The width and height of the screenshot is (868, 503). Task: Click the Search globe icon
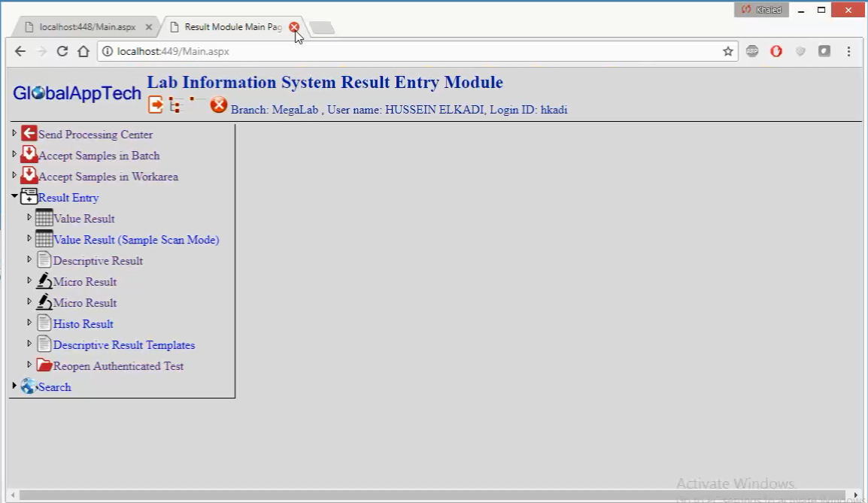29,386
